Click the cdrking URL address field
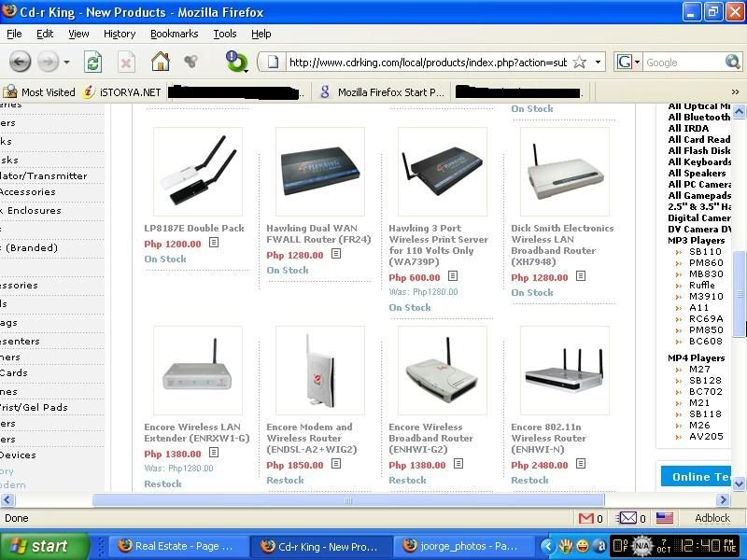The image size is (747, 560). click(428, 63)
